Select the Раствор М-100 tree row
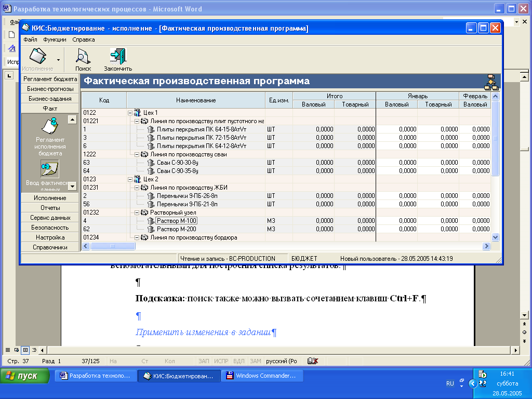532x399 pixels. coord(177,221)
